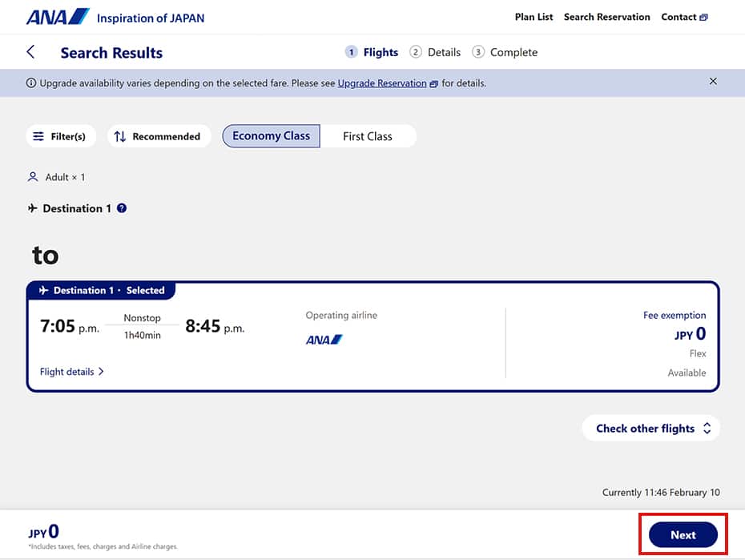Open the Upgrade Reservation link
The height and width of the screenshot is (560, 745).
[382, 83]
